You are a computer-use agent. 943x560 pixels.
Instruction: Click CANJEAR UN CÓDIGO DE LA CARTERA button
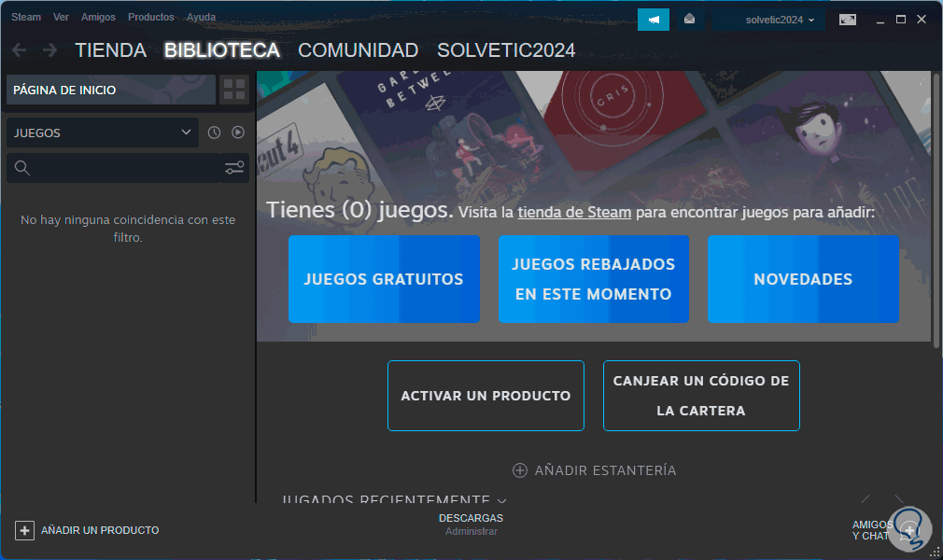[701, 396]
